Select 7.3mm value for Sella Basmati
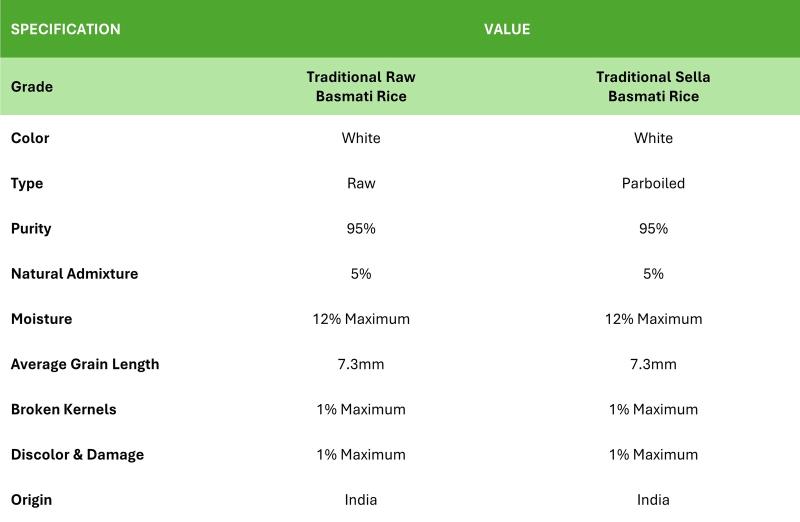The image size is (800, 522). [653, 364]
